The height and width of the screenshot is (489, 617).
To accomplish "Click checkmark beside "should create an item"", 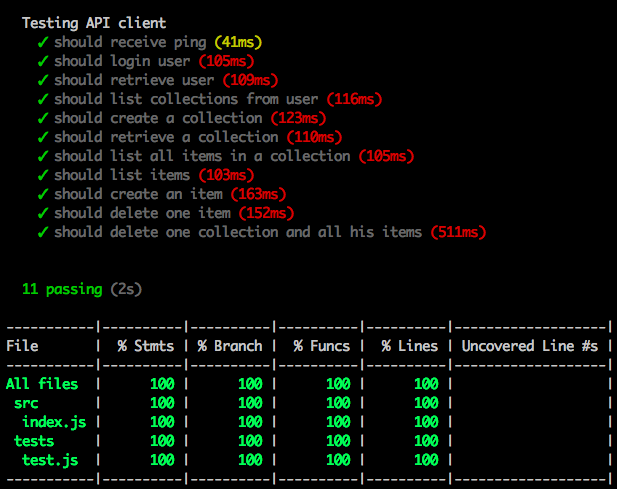I will click(43, 194).
